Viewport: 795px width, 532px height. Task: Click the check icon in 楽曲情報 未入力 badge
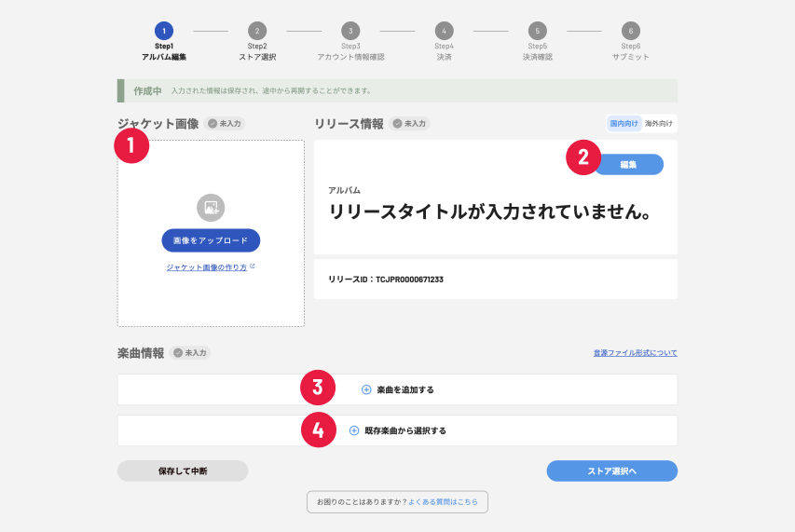(178, 352)
